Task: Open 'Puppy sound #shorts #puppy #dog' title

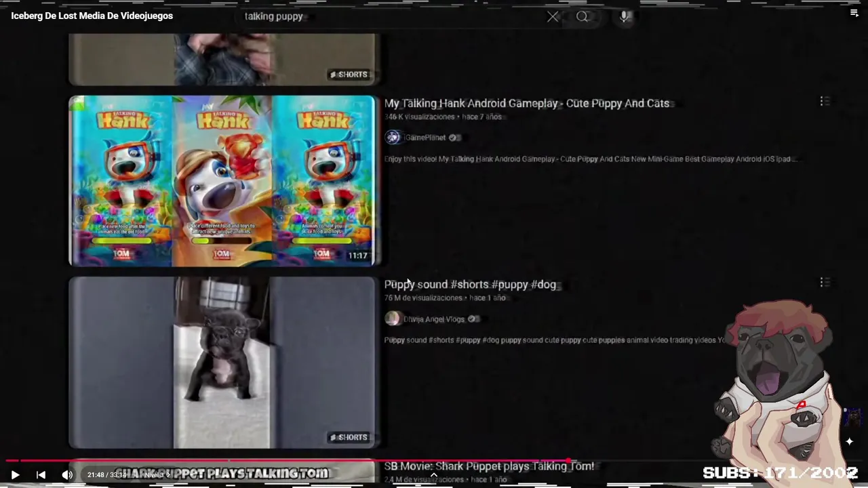Action: (x=471, y=285)
